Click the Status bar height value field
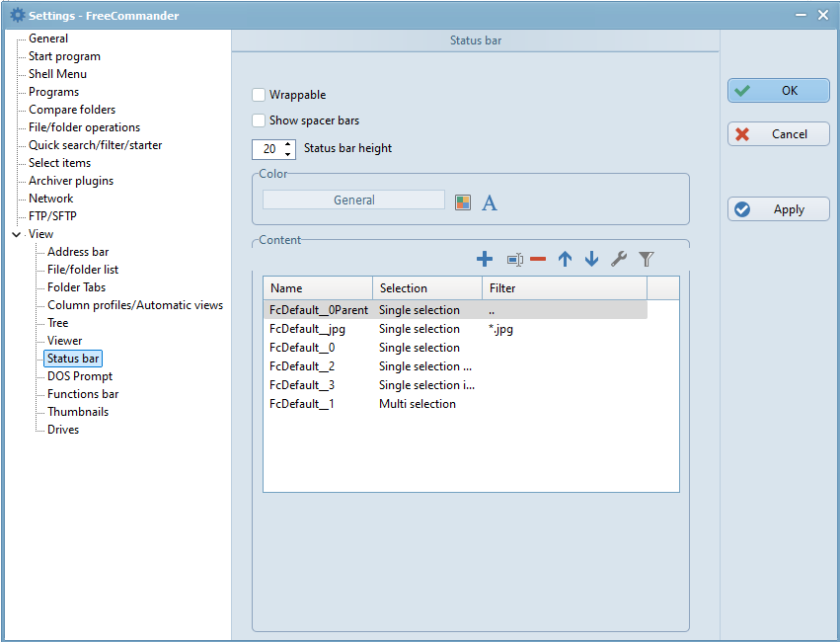The image size is (840, 642). (x=267, y=149)
